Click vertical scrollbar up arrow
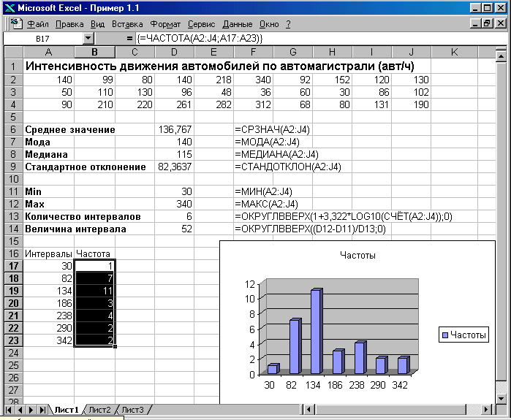This screenshot has height=420, width=511. (501, 56)
